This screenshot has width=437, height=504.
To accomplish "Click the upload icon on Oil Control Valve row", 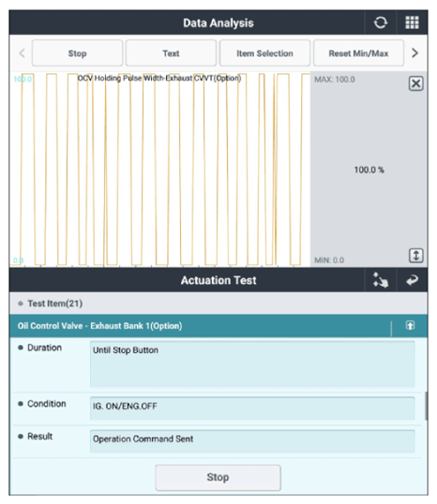I will coord(410,326).
